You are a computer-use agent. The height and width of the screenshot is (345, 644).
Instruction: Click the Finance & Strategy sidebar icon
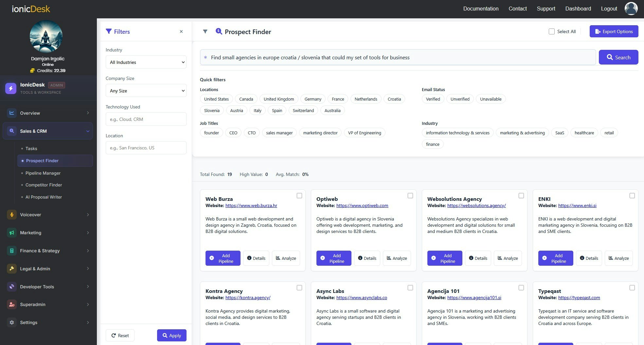tap(12, 251)
